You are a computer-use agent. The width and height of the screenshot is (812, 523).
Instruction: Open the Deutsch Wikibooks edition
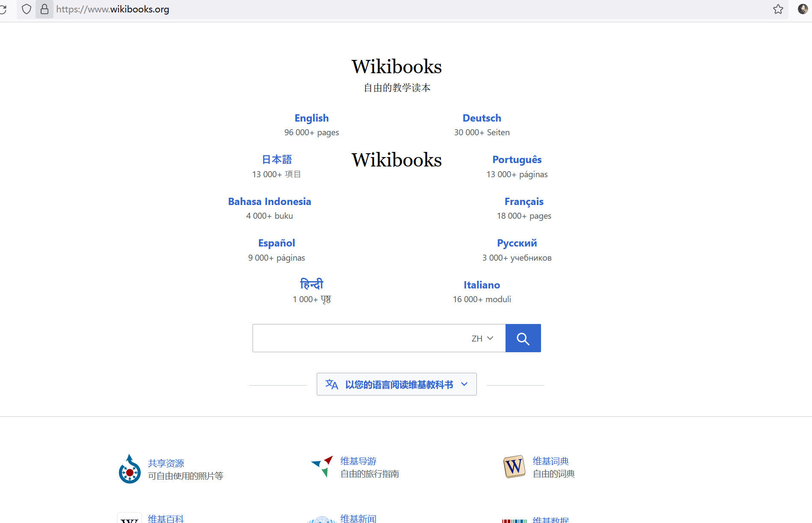tap(482, 118)
